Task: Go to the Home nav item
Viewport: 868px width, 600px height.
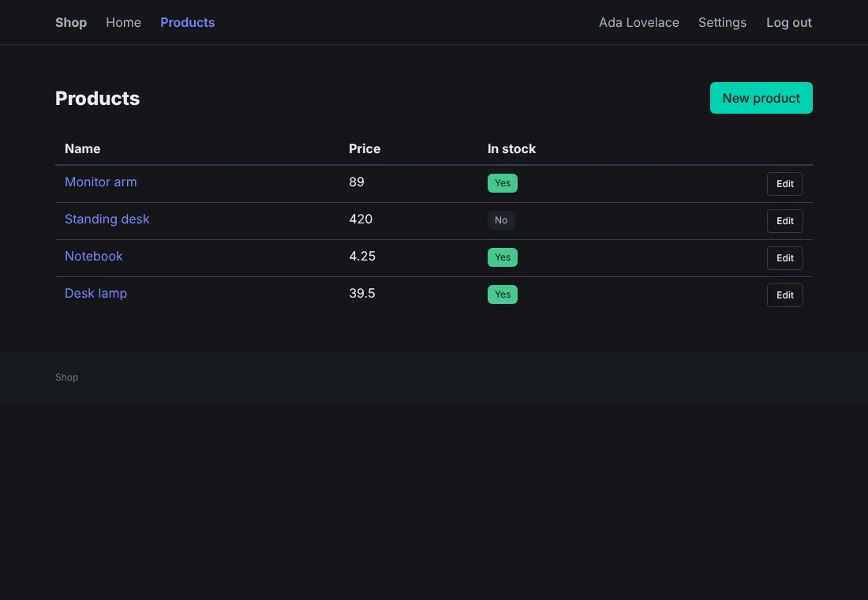Action: click(123, 23)
